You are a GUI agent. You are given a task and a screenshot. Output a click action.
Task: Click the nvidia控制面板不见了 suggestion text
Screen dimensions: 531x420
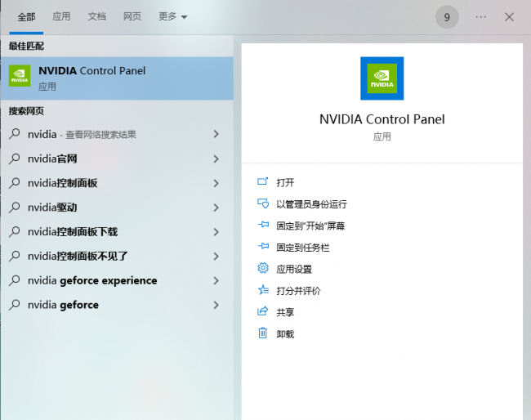point(78,256)
